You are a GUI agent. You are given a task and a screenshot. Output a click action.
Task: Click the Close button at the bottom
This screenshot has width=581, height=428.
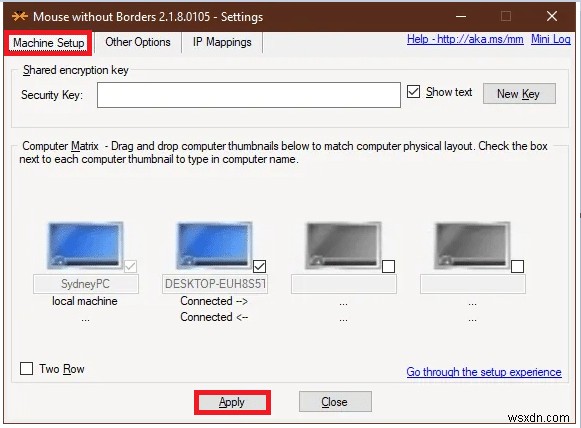tap(335, 402)
